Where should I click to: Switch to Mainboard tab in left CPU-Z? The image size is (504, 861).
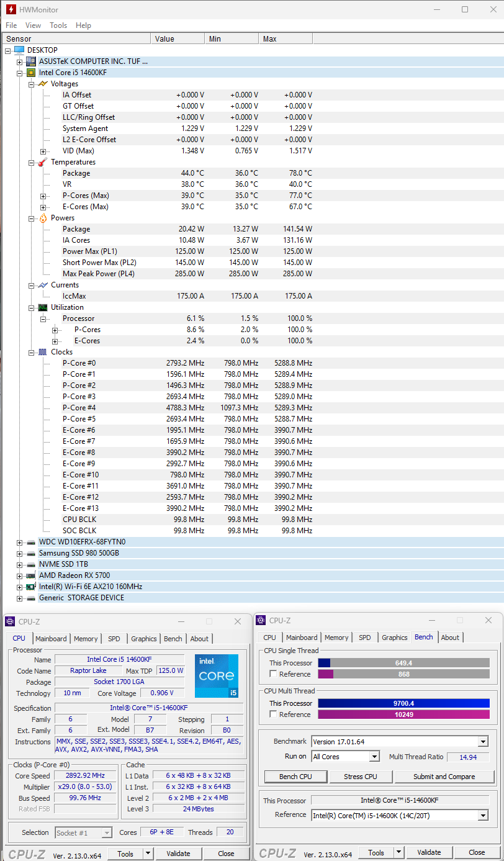coord(51,639)
